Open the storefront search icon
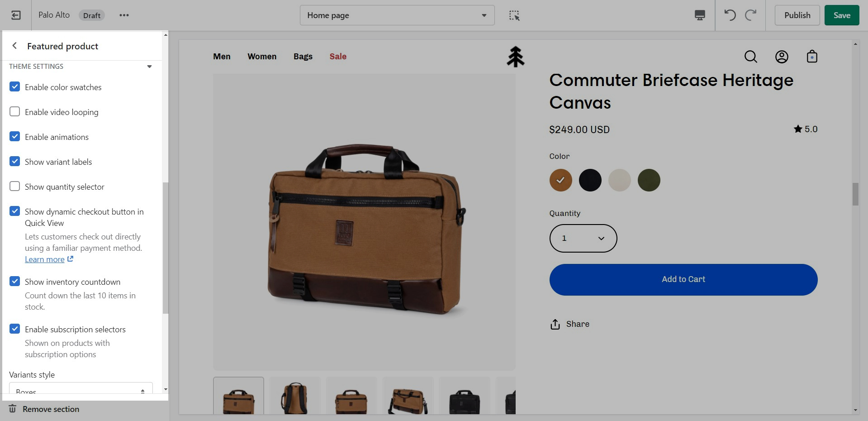Viewport: 868px width, 421px height. pyautogui.click(x=750, y=57)
